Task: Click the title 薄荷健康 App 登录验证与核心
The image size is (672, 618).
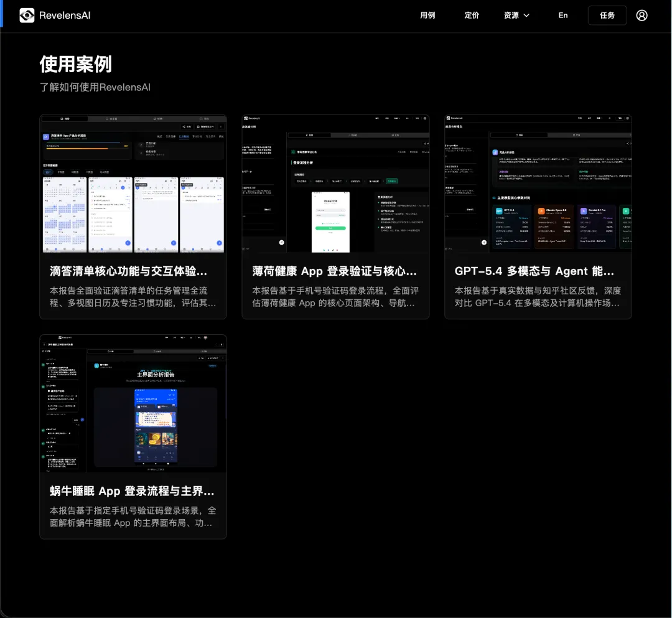Action: (334, 271)
